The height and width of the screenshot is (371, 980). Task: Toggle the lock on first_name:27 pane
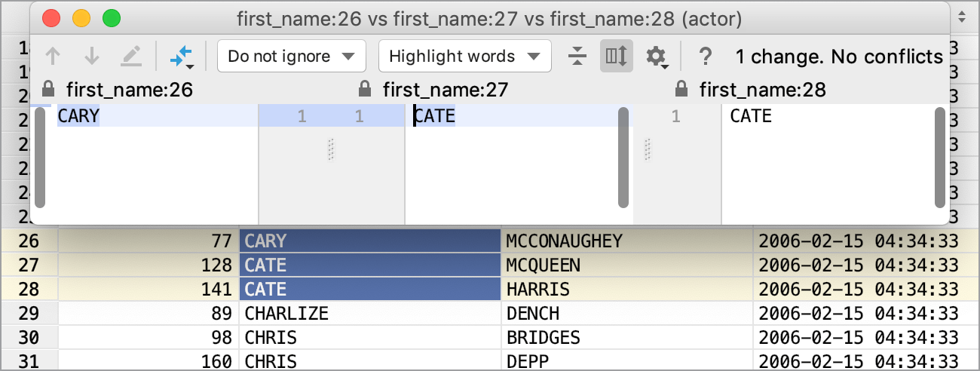click(365, 90)
